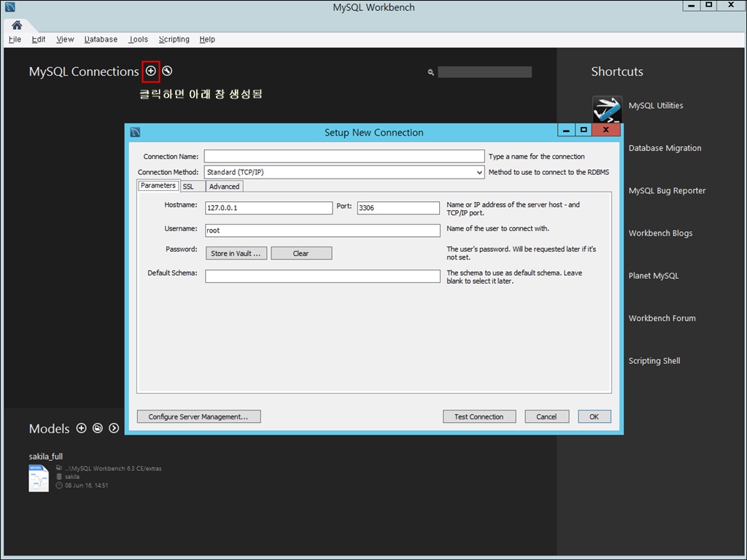Screen dimensions: 747x560
Task: Add a new MySQL connection with plus icon
Action: click(150, 71)
